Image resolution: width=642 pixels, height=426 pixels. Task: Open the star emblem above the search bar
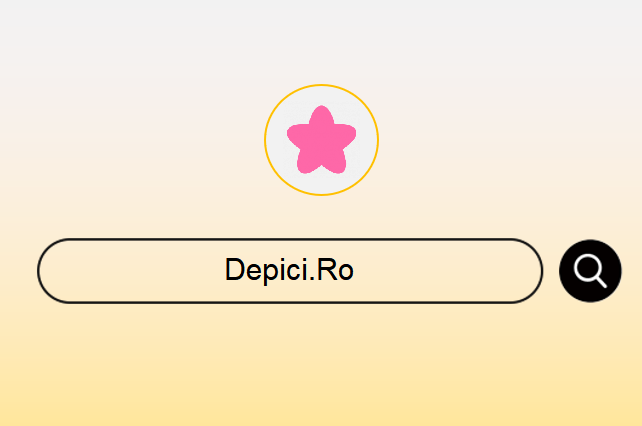point(321,140)
